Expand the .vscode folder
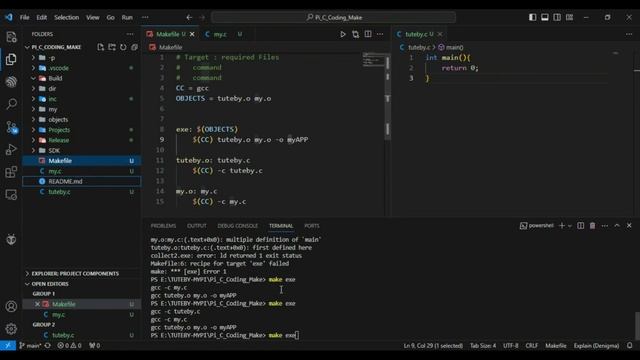The width and height of the screenshot is (640, 360). click(82, 68)
